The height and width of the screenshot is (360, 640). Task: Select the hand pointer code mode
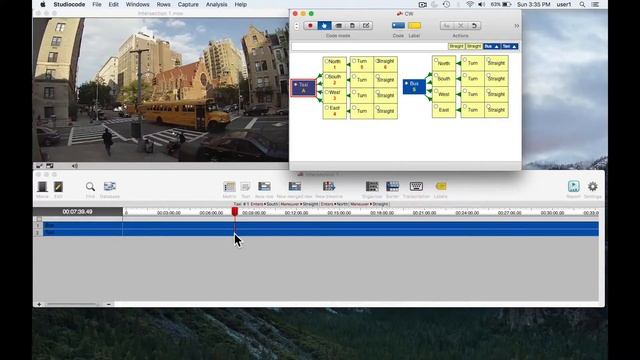pyautogui.click(x=324, y=26)
